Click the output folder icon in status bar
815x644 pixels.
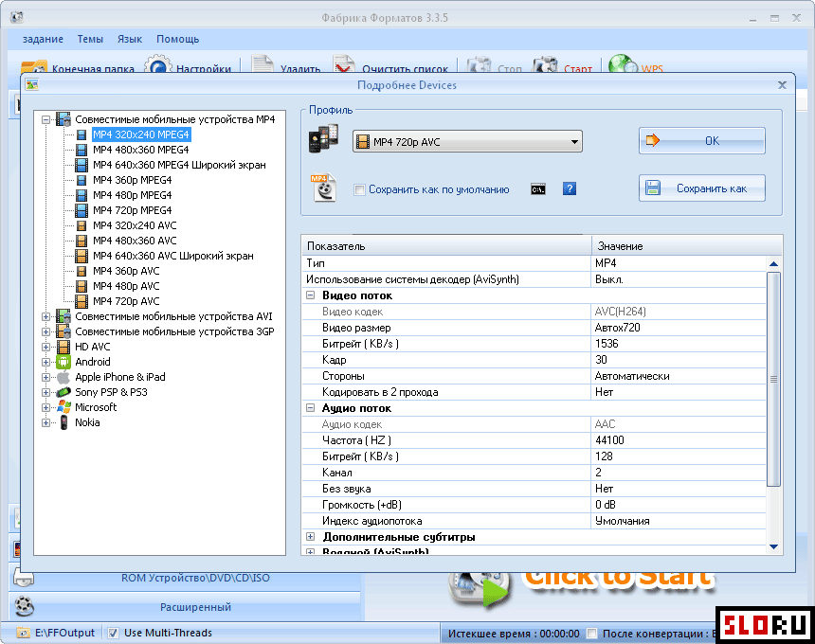coord(23,633)
